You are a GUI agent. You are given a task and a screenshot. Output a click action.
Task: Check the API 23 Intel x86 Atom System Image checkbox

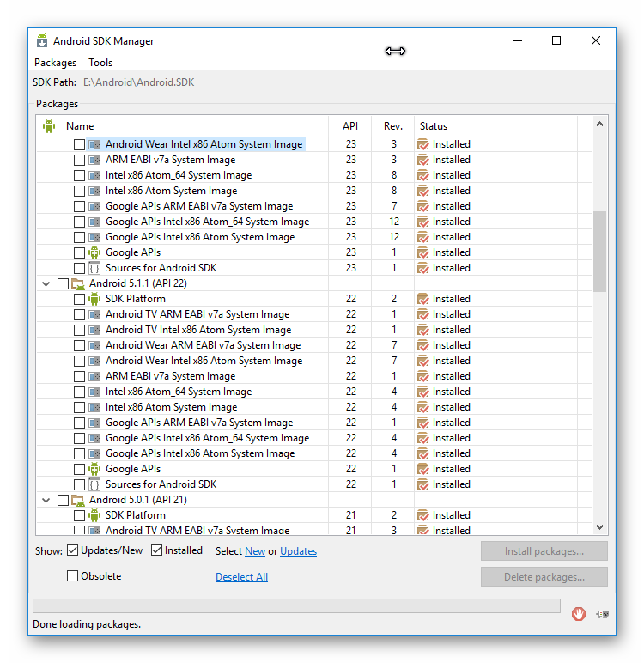pyautogui.click(x=79, y=192)
